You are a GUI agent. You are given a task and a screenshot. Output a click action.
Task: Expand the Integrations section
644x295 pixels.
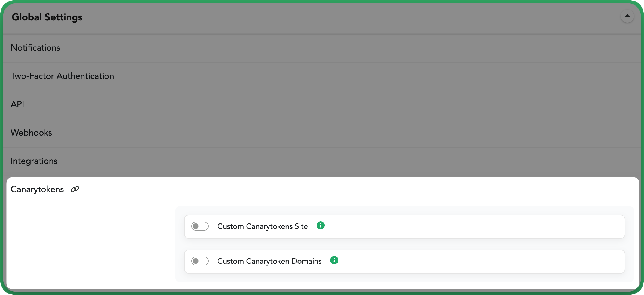click(x=322, y=162)
